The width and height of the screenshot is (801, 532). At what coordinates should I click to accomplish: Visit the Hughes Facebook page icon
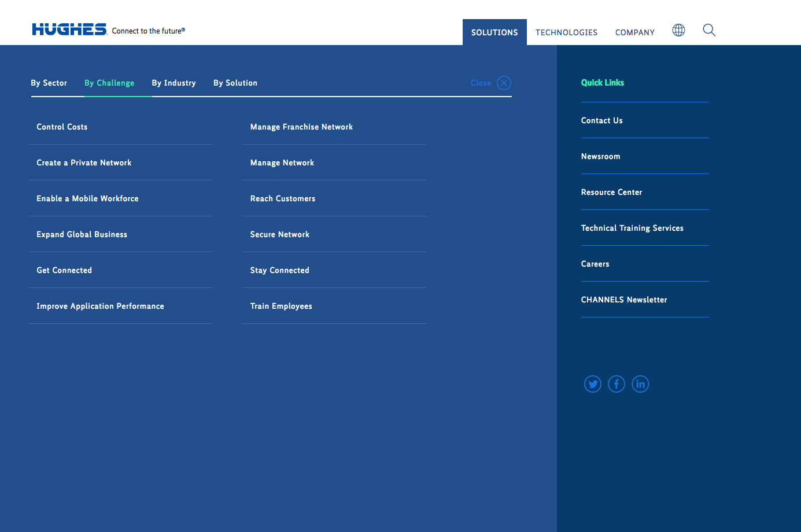point(617,384)
